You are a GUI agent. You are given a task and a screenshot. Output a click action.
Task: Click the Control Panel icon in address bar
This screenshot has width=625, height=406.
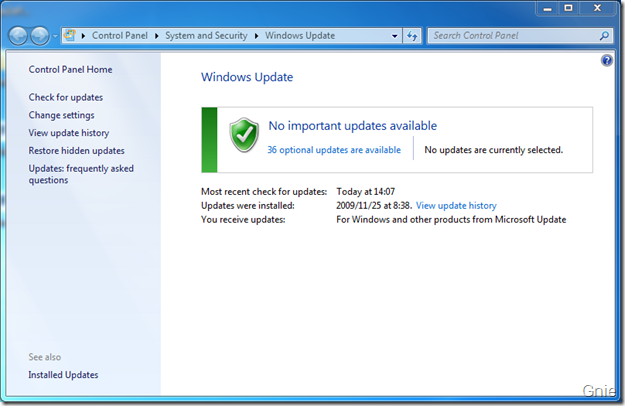pyautogui.click(x=70, y=36)
